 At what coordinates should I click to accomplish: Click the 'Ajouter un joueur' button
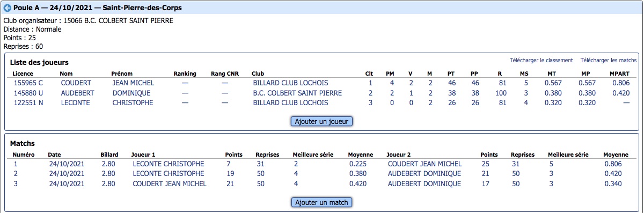point(321,121)
